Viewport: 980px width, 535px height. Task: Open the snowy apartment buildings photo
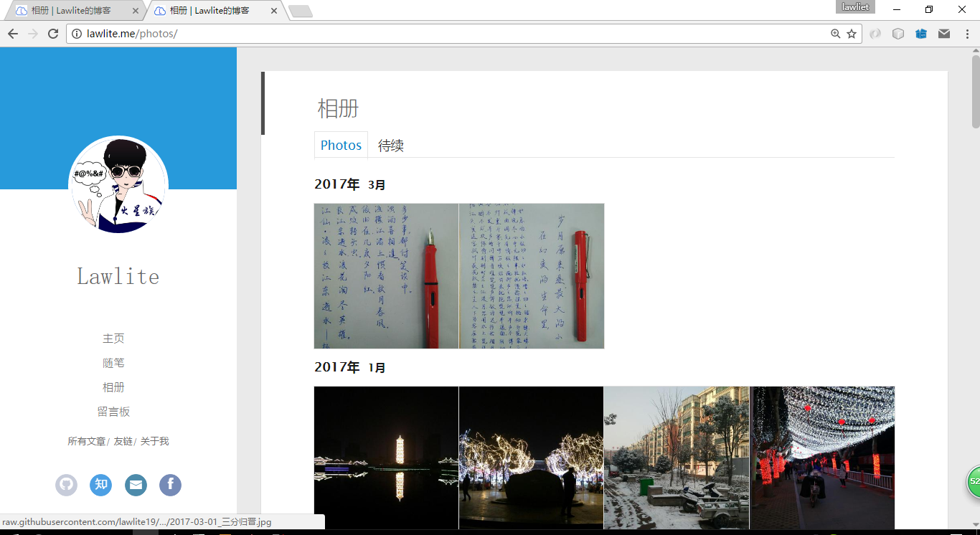click(676, 458)
